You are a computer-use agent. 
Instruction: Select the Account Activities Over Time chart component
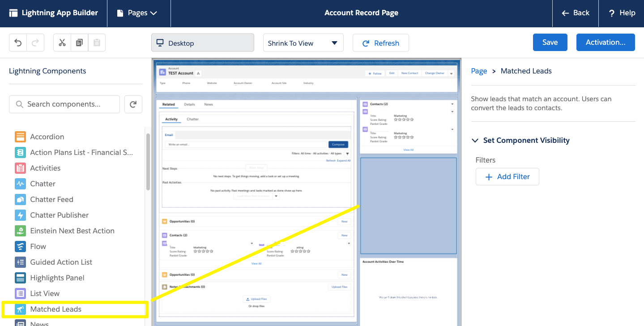[x=409, y=292]
